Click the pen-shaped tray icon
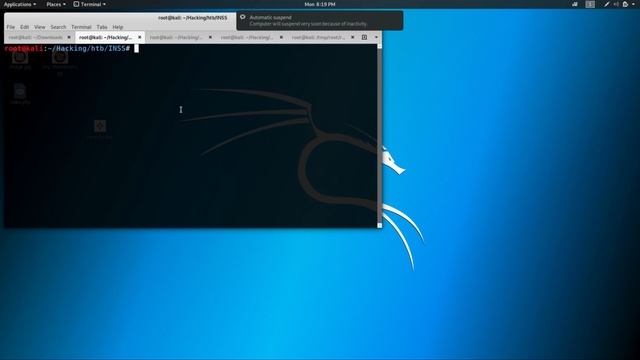The height and width of the screenshot is (360, 640). pos(607,4)
